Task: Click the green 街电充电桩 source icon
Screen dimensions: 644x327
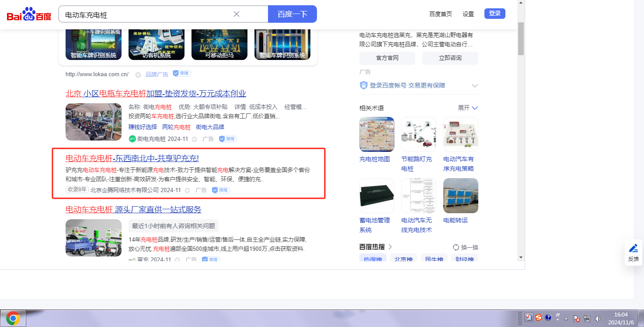Action: (132, 139)
